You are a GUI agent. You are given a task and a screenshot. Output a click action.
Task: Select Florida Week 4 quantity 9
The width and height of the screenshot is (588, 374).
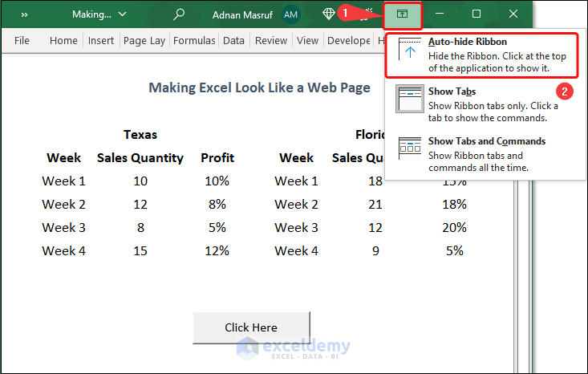pyautogui.click(x=375, y=251)
